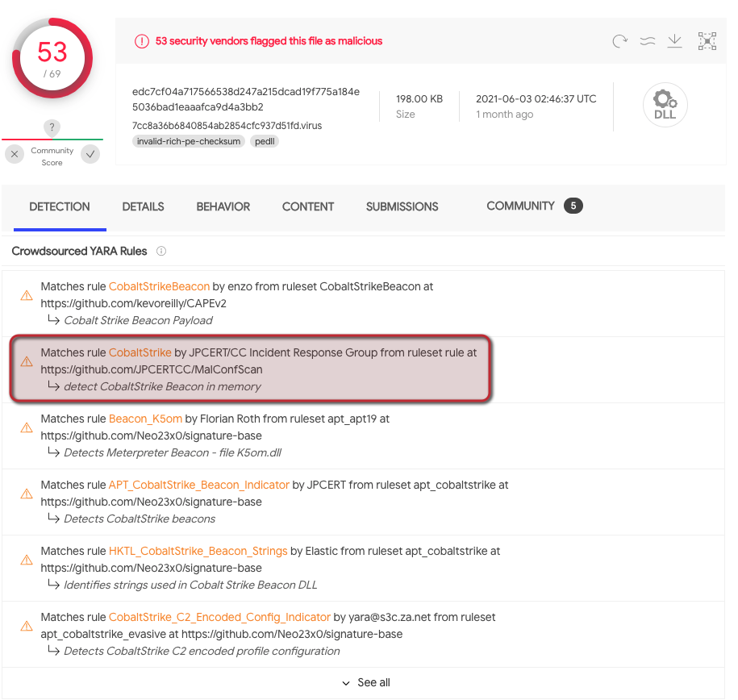738x700 pixels.
Task: Select the file hash text edc7cf04a7...
Action: [246, 99]
